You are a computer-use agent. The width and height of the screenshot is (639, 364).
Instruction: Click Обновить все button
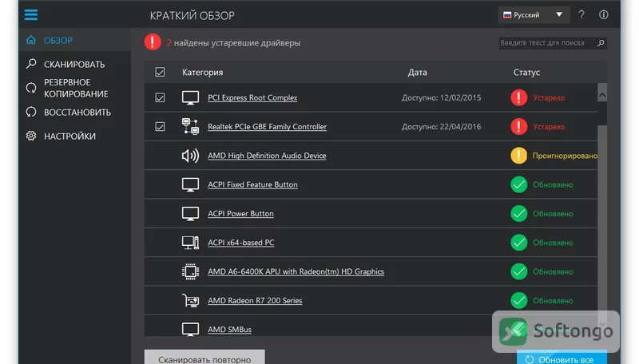point(562,357)
